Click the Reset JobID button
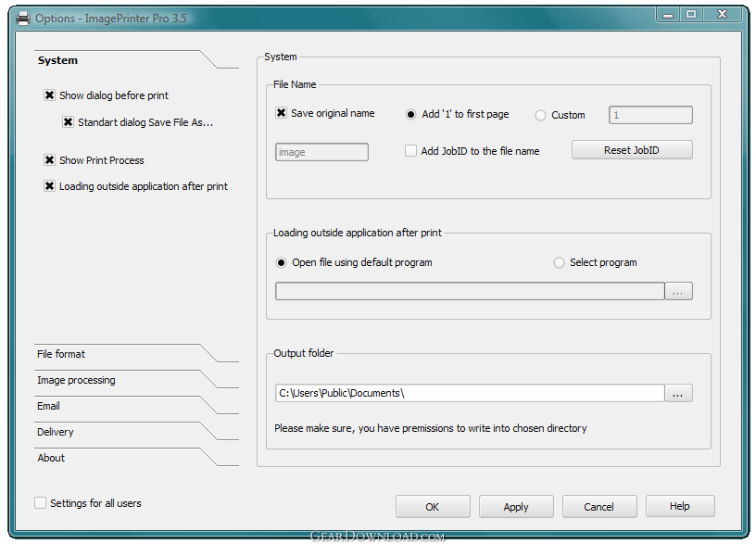The width and height of the screenshot is (756, 544). click(x=632, y=150)
